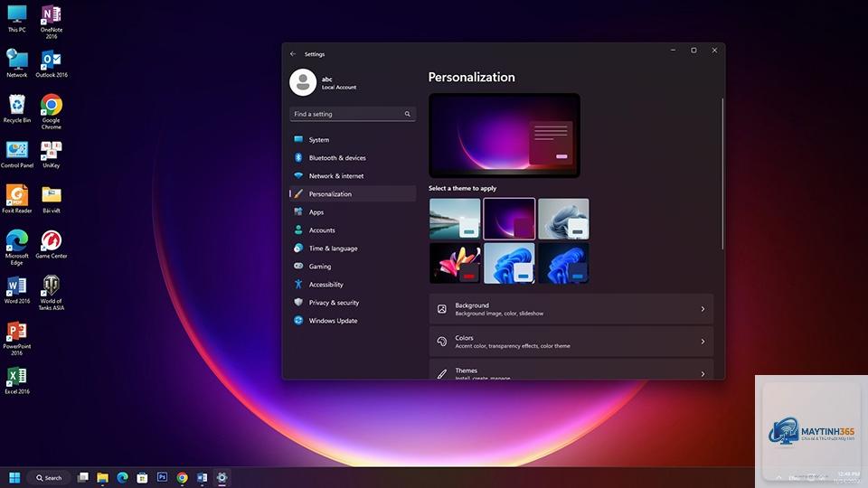
Task: Click the abc user account avatar
Action: [303, 82]
